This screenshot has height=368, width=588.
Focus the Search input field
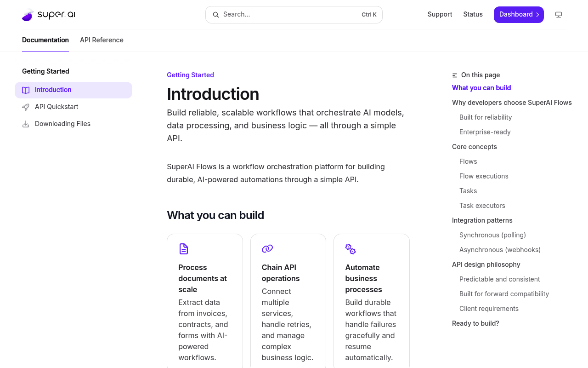[294, 15]
